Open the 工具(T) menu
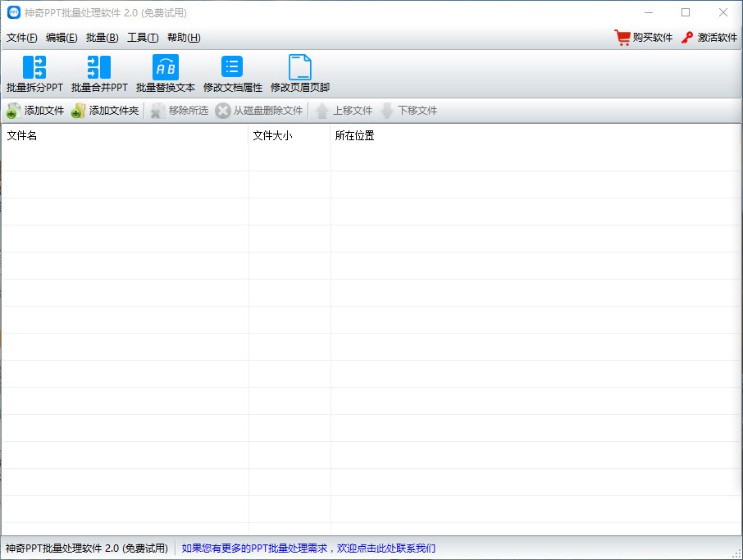This screenshot has height=560, width=743. pos(143,38)
